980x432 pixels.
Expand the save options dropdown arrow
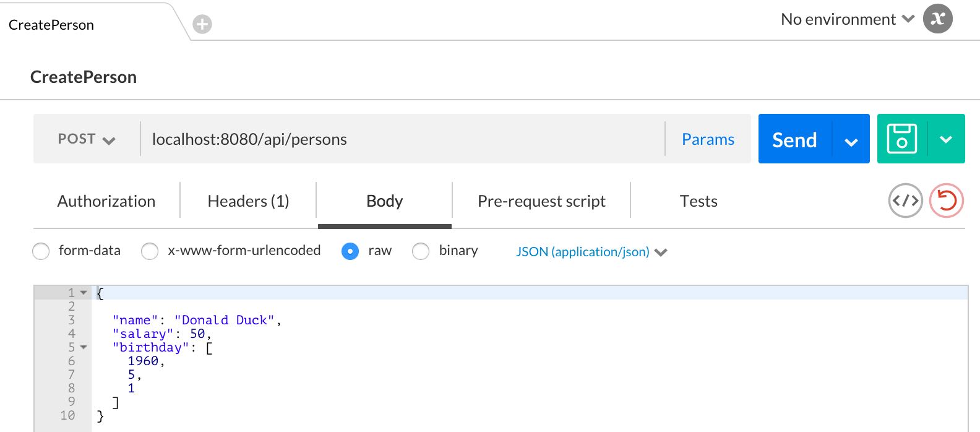(945, 139)
